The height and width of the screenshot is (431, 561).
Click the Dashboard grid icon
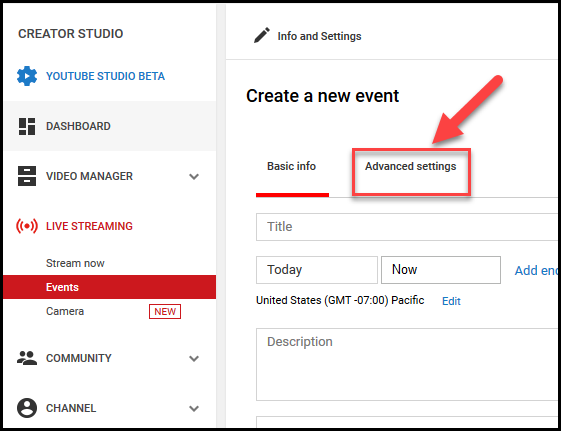[27, 126]
